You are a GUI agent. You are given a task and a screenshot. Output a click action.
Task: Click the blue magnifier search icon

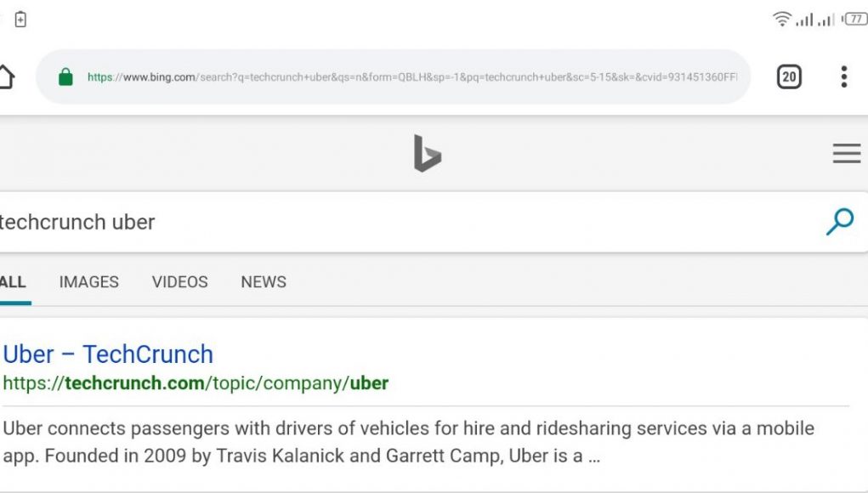pos(840,221)
